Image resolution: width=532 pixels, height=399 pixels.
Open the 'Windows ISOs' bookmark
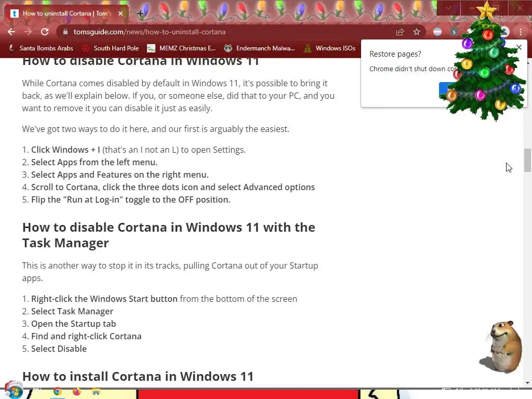330,48
